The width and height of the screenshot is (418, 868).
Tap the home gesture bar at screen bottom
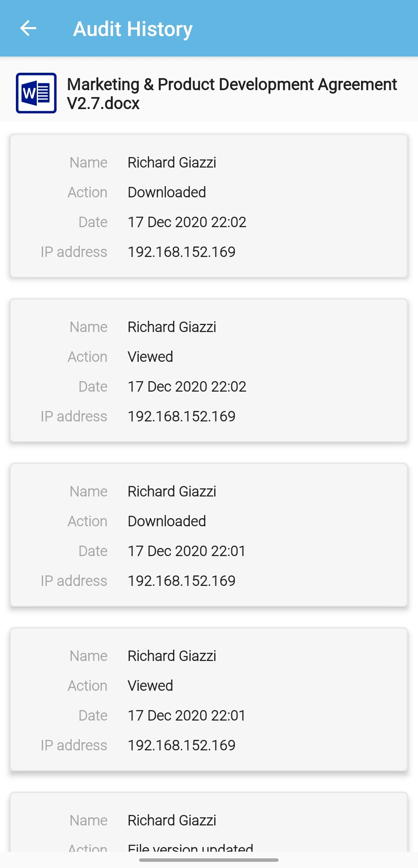pos(209,860)
